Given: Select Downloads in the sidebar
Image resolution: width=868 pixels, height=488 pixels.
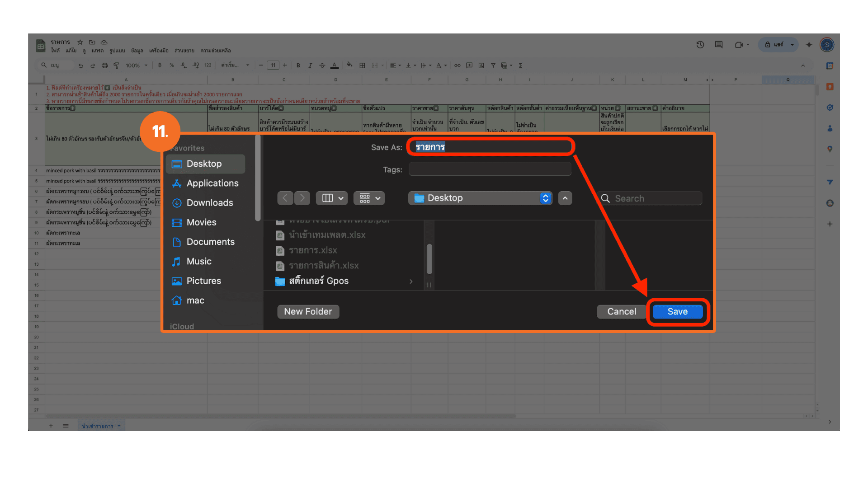Looking at the screenshot, I should point(210,203).
